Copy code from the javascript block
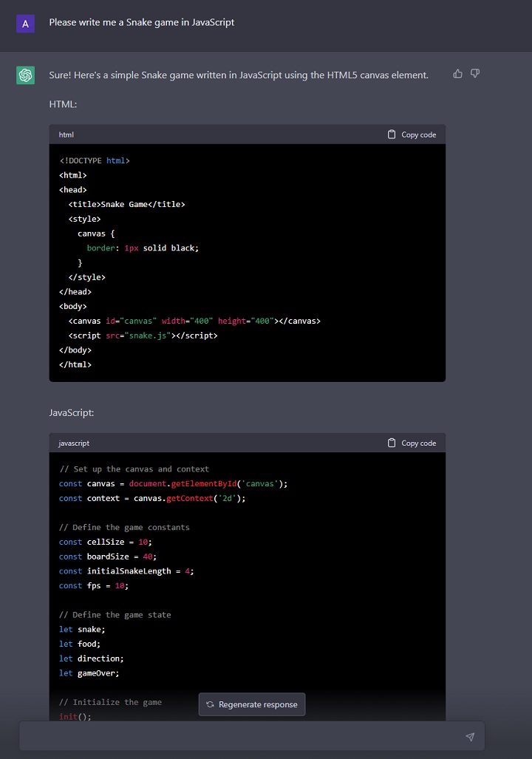532x759 pixels. [412, 443]
